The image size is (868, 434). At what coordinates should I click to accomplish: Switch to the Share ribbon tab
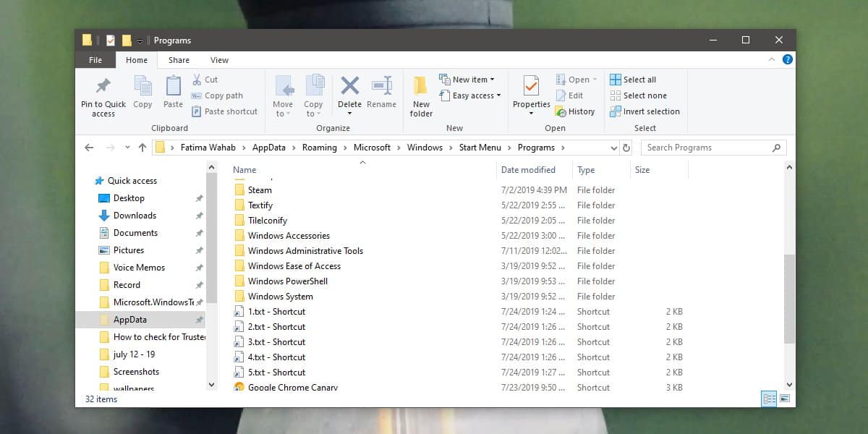[x=179, y=60]
